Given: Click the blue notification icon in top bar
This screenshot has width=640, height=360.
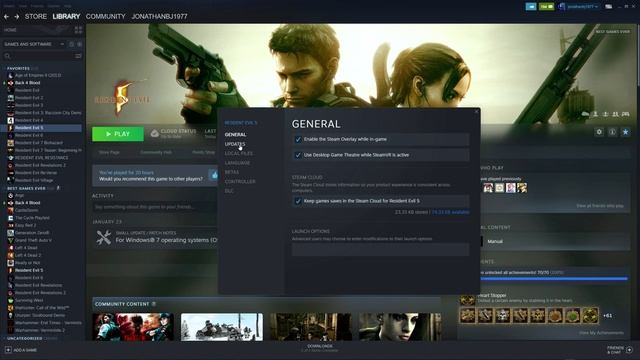Looking at the screenshot, I should coord(531,7).
